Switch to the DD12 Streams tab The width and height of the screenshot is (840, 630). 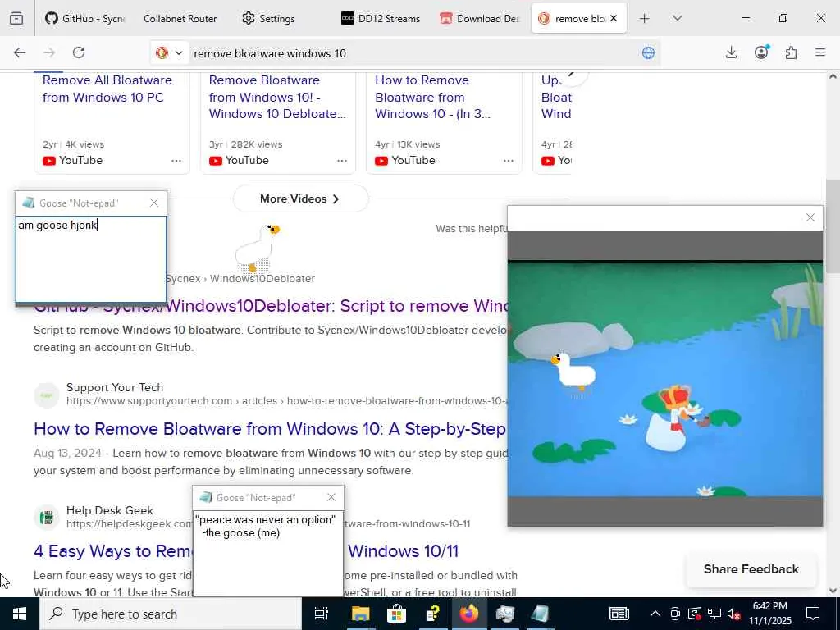tap(381, 18)
